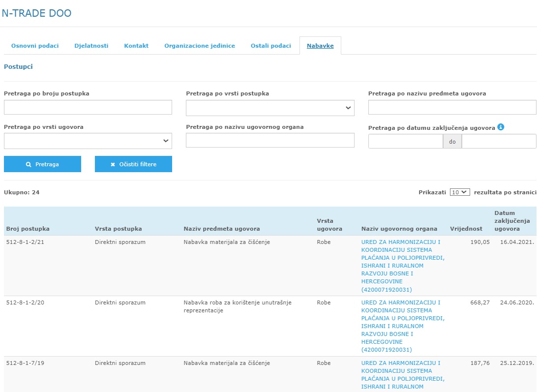Click the start date field for contract conclusion
The height and width of the screenshot is (392, 537).
[x=405, y=142]
